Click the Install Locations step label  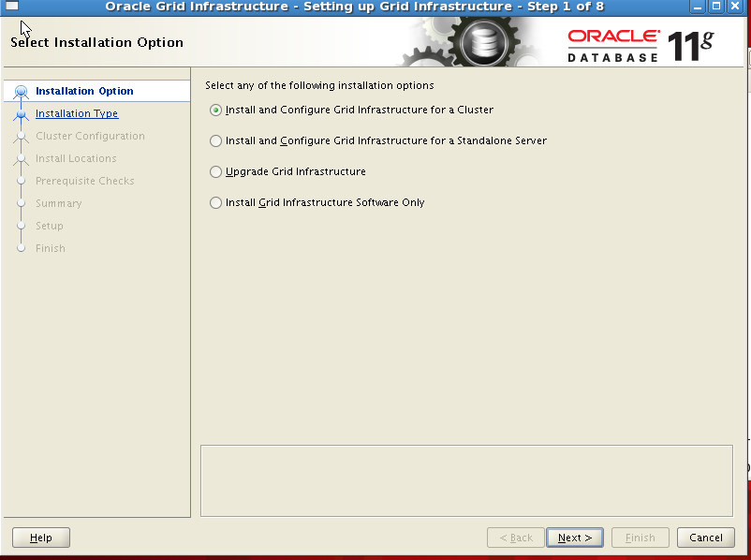[76, 158]
